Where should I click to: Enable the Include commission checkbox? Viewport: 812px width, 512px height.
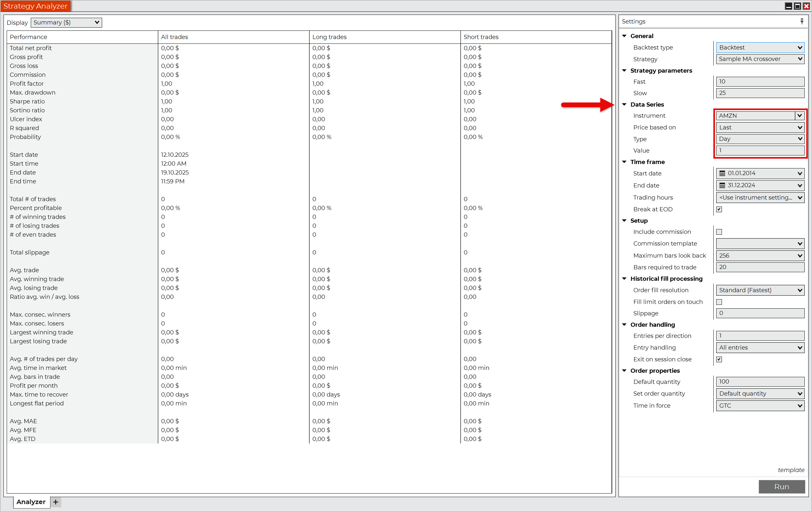click(719, 232)
